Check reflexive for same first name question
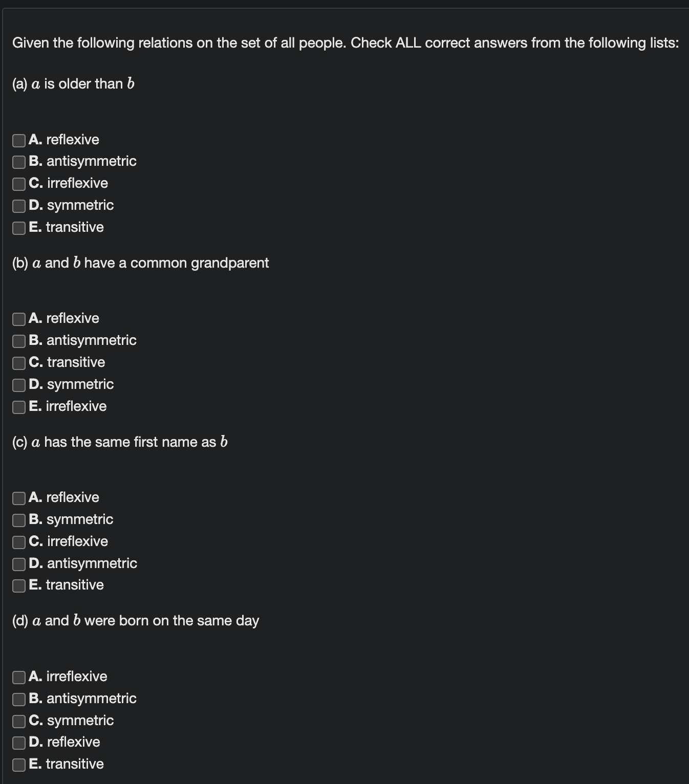Screen dimensions: 689x784 [18, 498]
